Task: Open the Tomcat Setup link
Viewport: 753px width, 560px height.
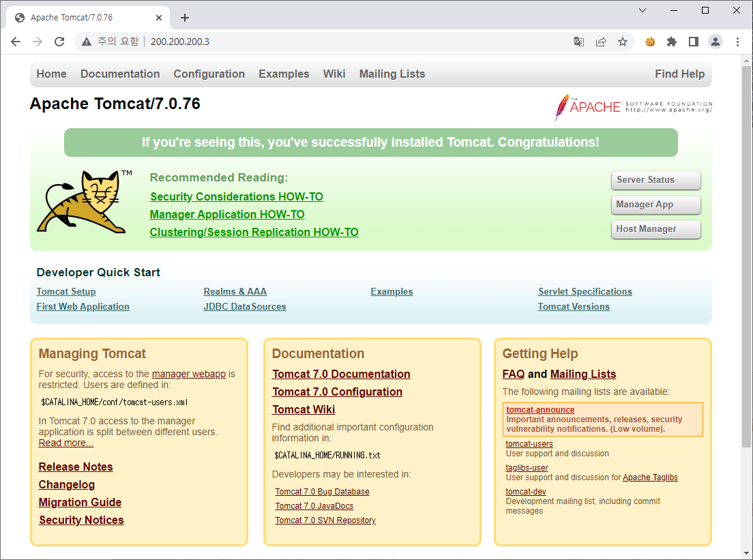Action: 66,291
